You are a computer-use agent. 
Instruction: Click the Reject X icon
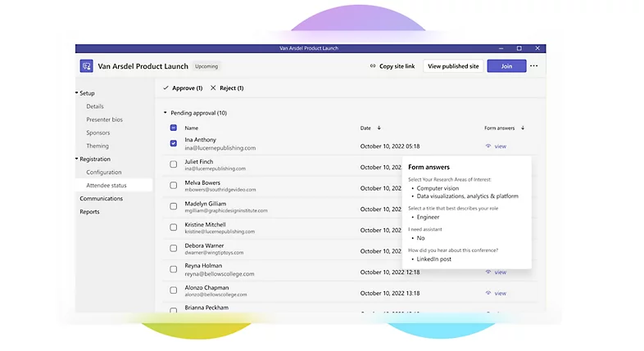pyautogui.click(x=213, y=88)
